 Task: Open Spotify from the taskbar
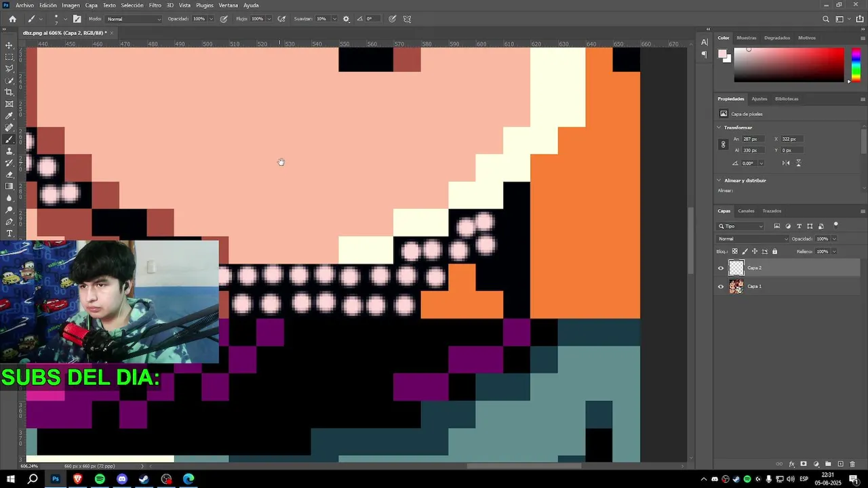(100, 479)
